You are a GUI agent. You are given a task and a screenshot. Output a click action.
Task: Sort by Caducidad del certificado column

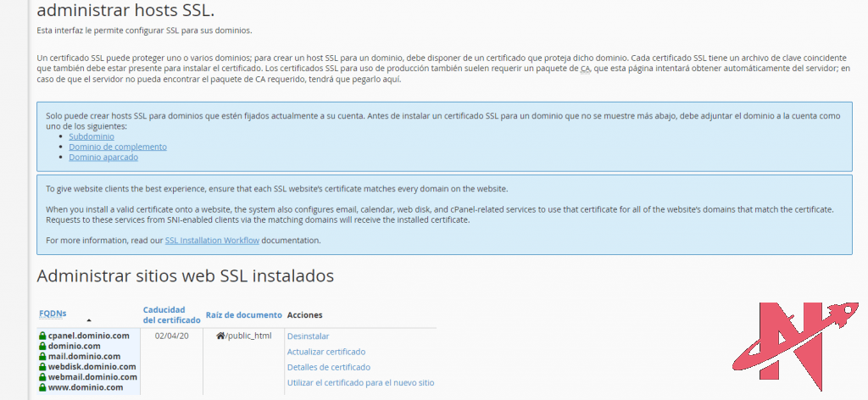coord(170,314)
